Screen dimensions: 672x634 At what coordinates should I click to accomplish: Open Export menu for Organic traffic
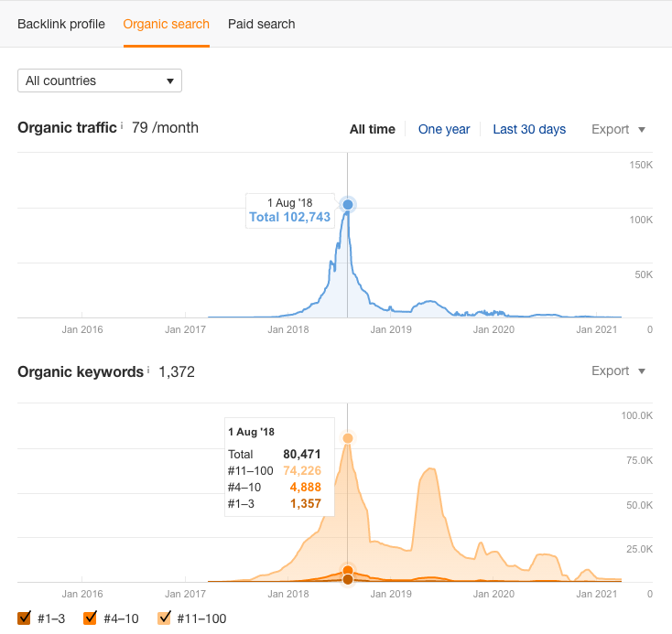tap(618, 129)
